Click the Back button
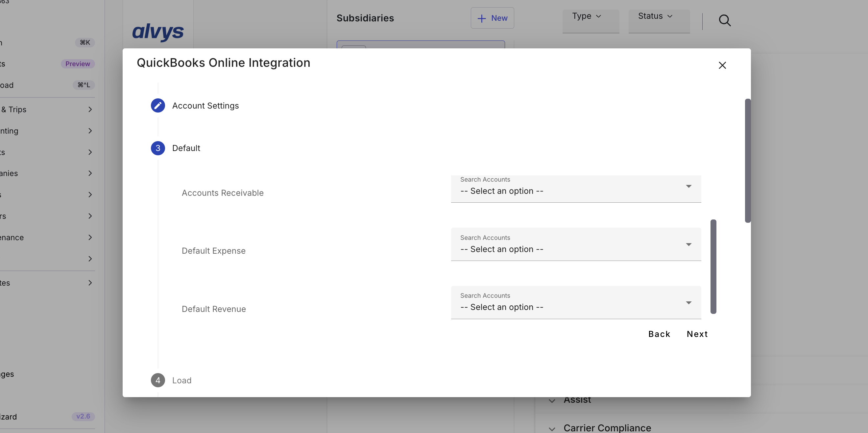The image size is (868, 433). point(659,334)
